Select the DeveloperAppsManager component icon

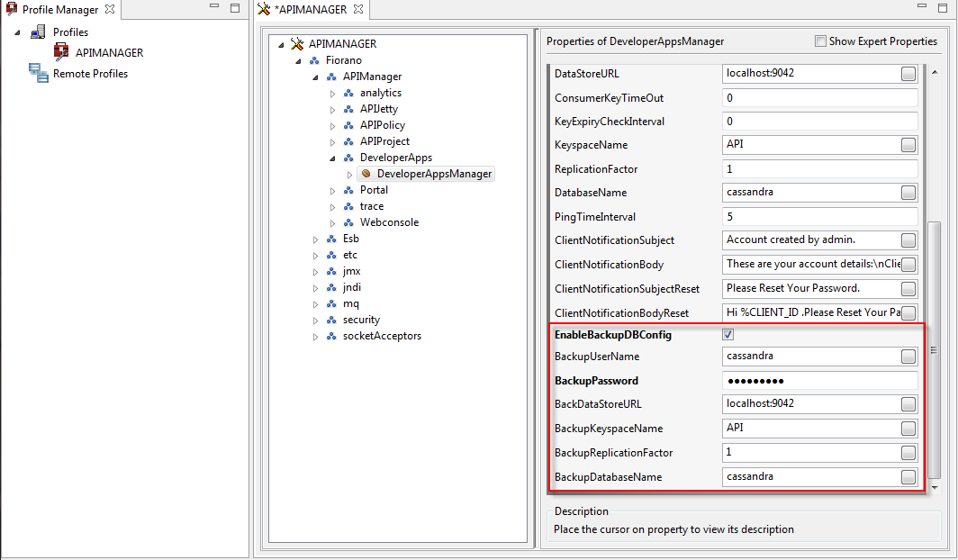(366, 174)
